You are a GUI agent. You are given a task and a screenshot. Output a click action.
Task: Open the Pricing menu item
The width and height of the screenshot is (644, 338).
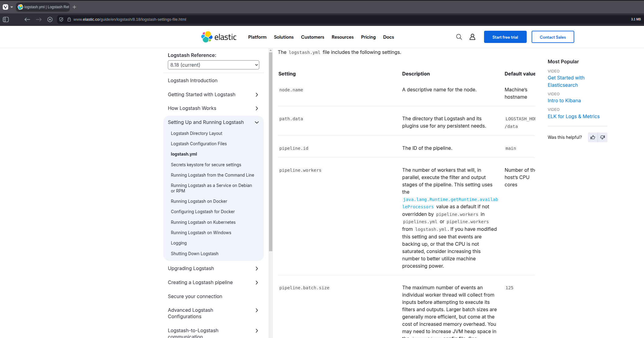(368, 37)
